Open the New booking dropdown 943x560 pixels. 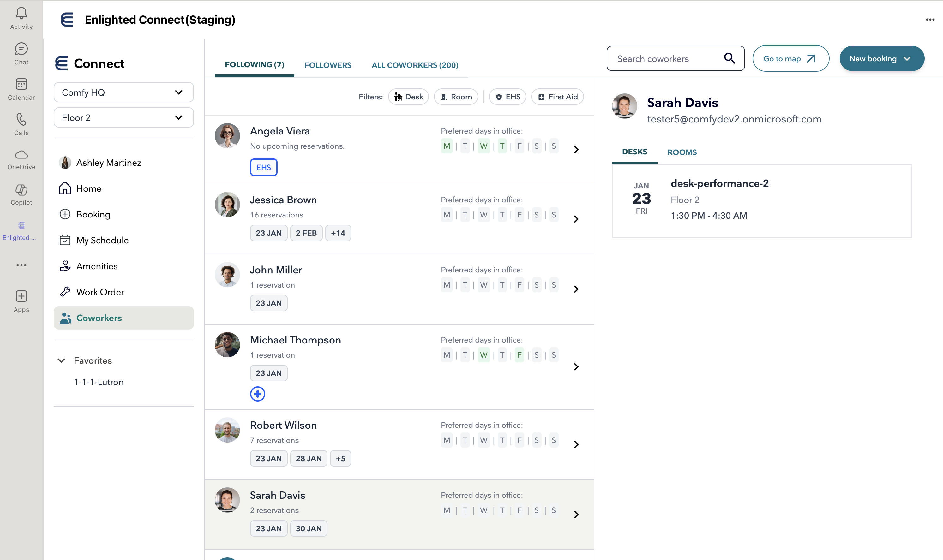pos(882,58)
